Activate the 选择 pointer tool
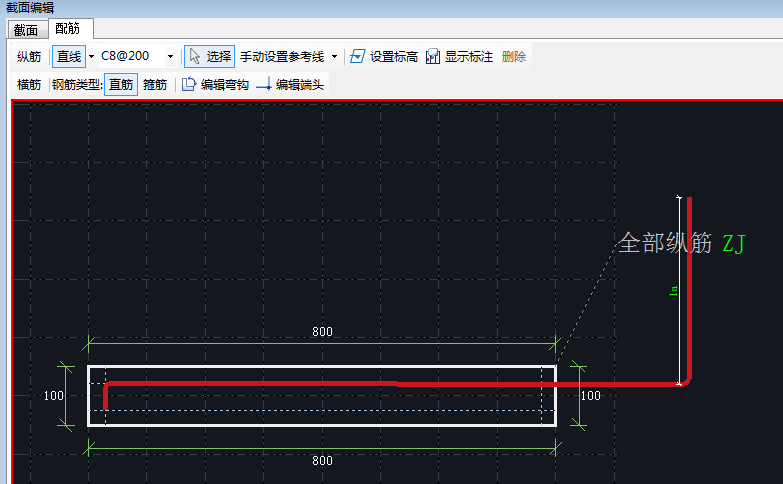The height and width of the screenshot is (484, 783). click(x=210, y=56)
